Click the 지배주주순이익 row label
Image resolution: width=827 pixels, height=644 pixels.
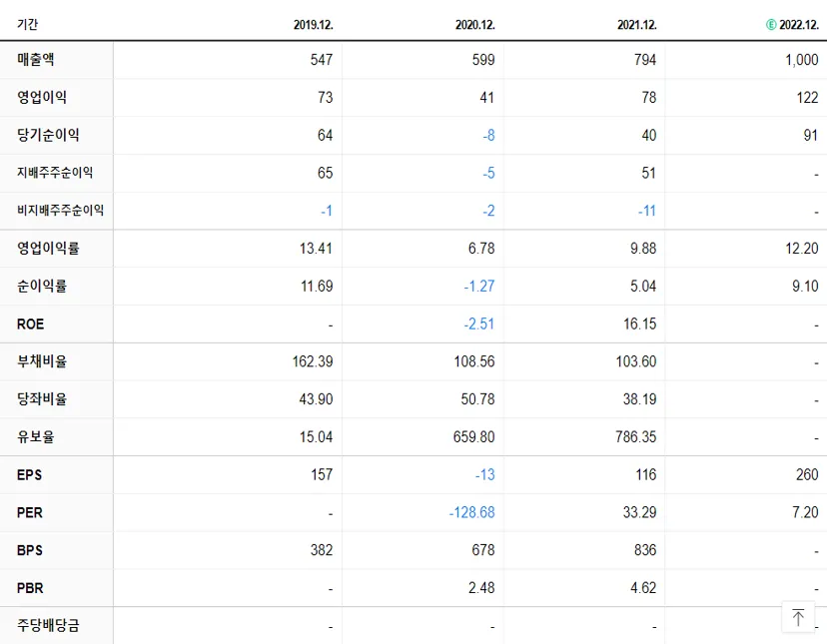pyautogui.click(x=55, y=173)
